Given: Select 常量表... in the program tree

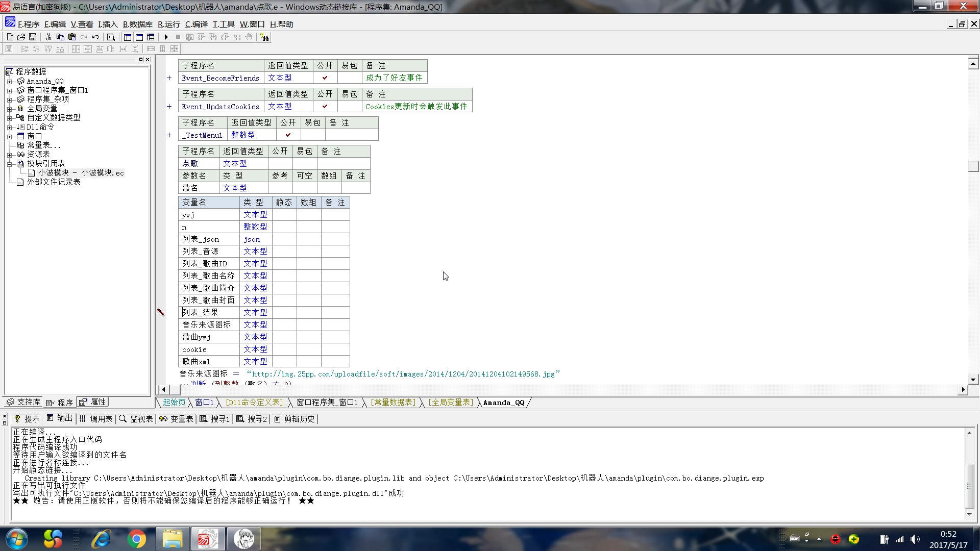Looking at the screenshot, I should (43, 145).
